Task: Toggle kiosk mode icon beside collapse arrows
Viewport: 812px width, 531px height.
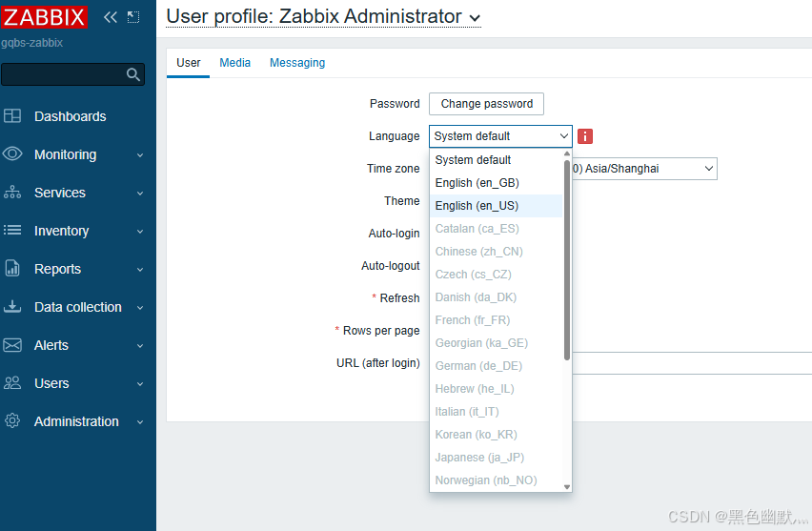Action: pos(133,17)
